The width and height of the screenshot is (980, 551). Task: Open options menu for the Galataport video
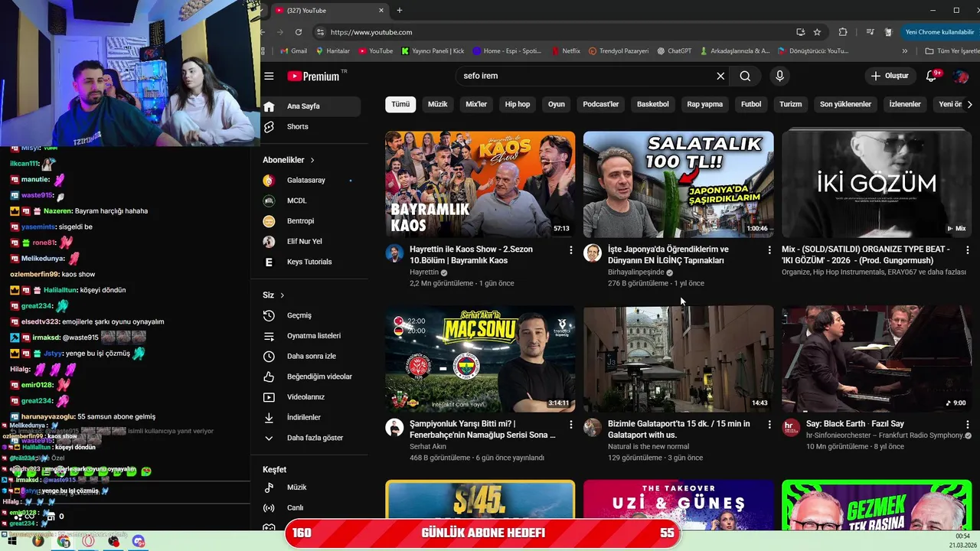[x=769, y=425]
